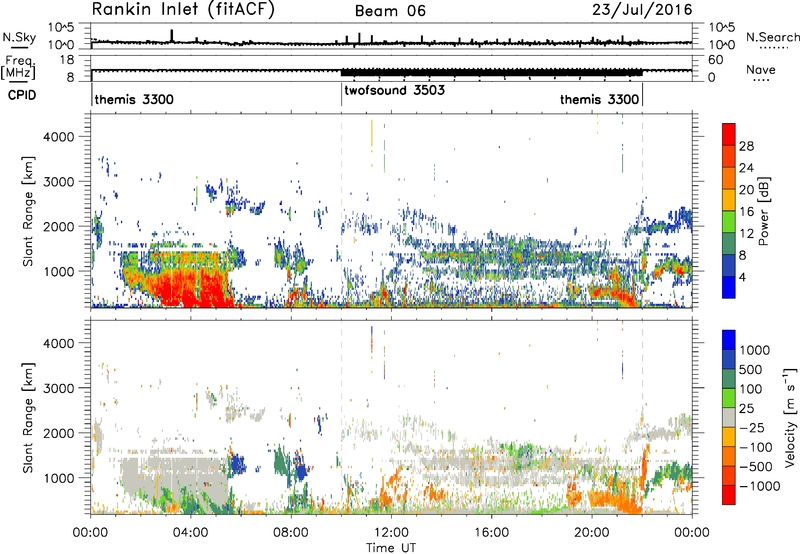The height and width of the screenshot is (554, 800).
Task: Click the '-1000' tick on the Velocity colorbar
Action: [x=760, y=486]
